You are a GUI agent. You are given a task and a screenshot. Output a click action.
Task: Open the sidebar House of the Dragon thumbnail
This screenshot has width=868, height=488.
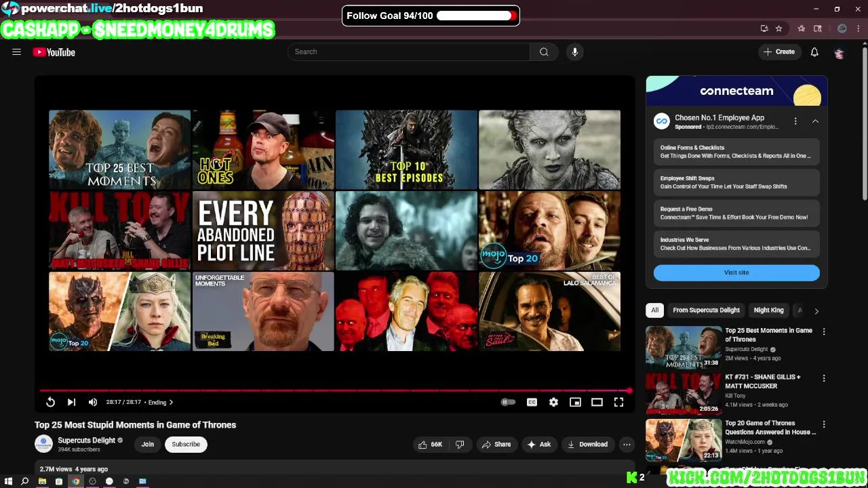point(684,440)
